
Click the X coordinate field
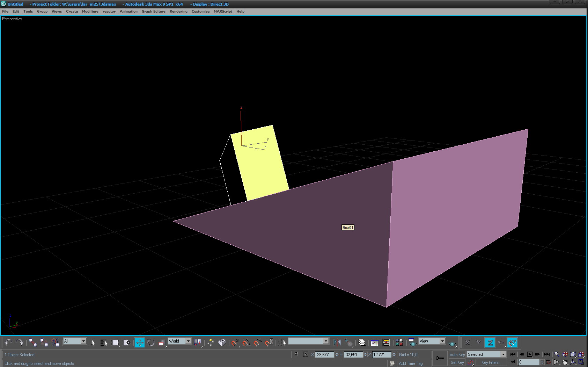coord(325,355)
